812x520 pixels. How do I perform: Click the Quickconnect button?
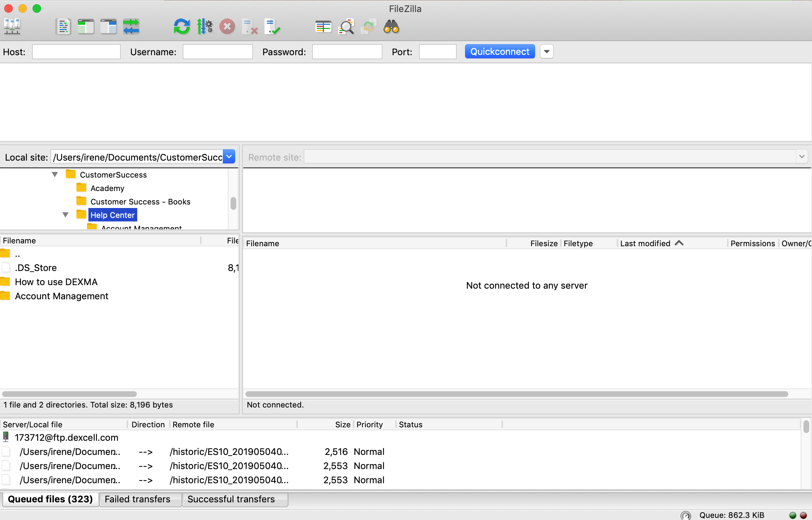[500, 52]
